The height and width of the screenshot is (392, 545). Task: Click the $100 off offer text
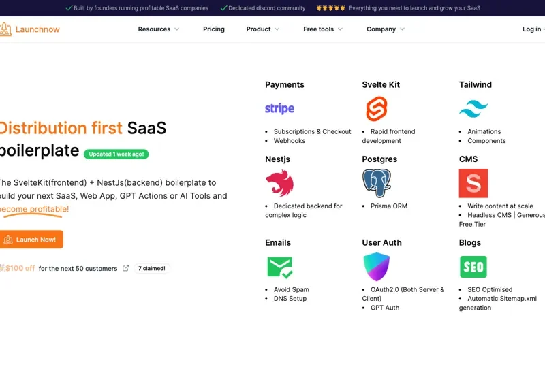pyautogui.click(x=20, y=268)
